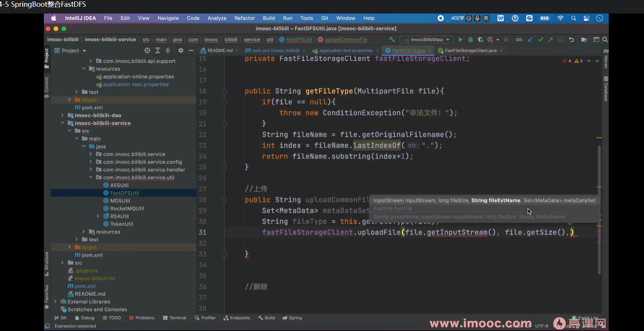Click the Wi-Fi icon in the menu bar

point(560,18)
